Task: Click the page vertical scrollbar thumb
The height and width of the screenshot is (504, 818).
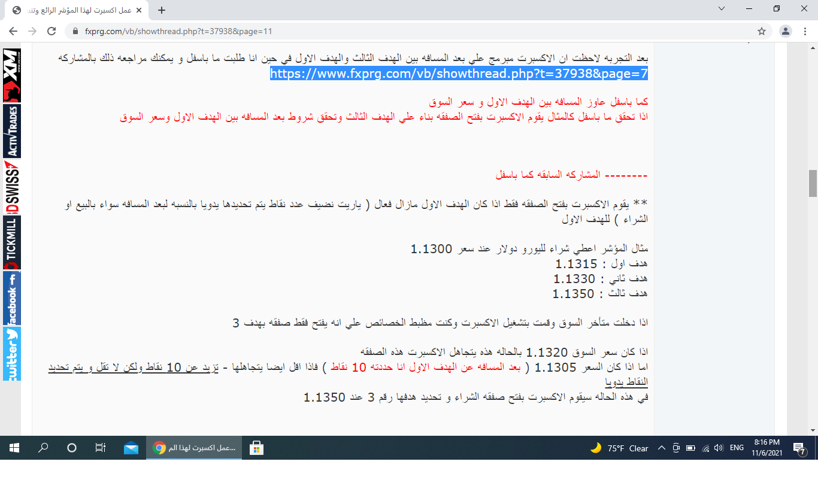Action: point(813,183)
